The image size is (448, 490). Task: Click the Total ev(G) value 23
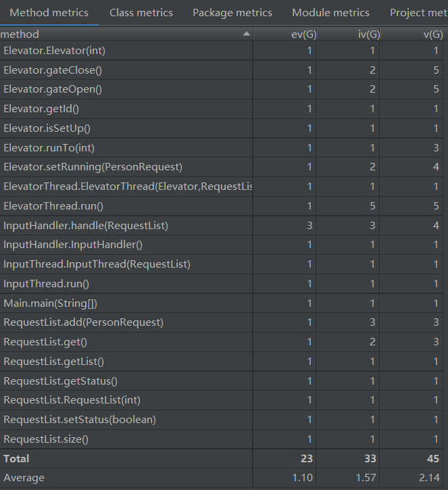tap(307, 458)
